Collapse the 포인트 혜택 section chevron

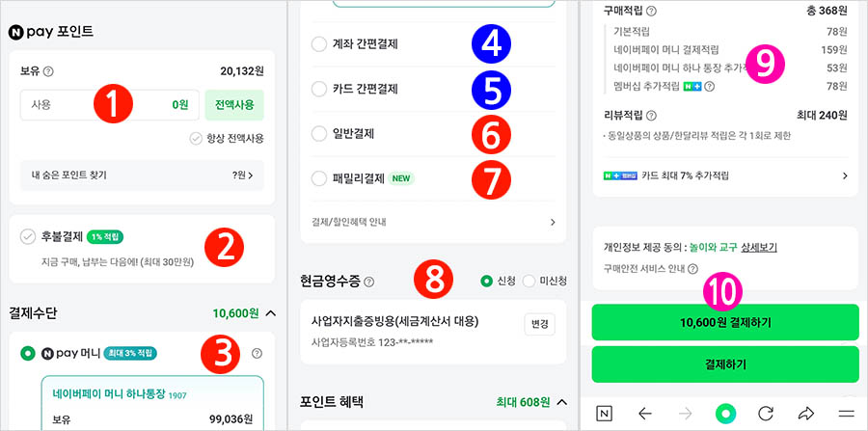(x=562, y=402)
